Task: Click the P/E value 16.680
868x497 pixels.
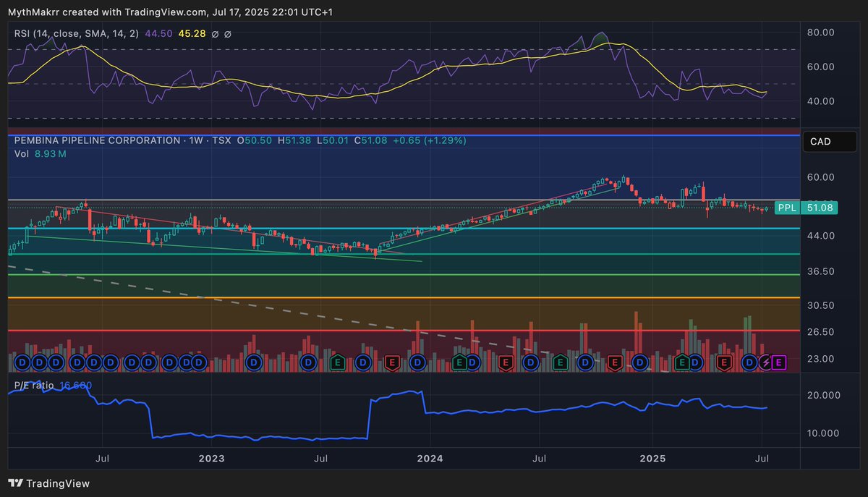Action: (75, 386)
